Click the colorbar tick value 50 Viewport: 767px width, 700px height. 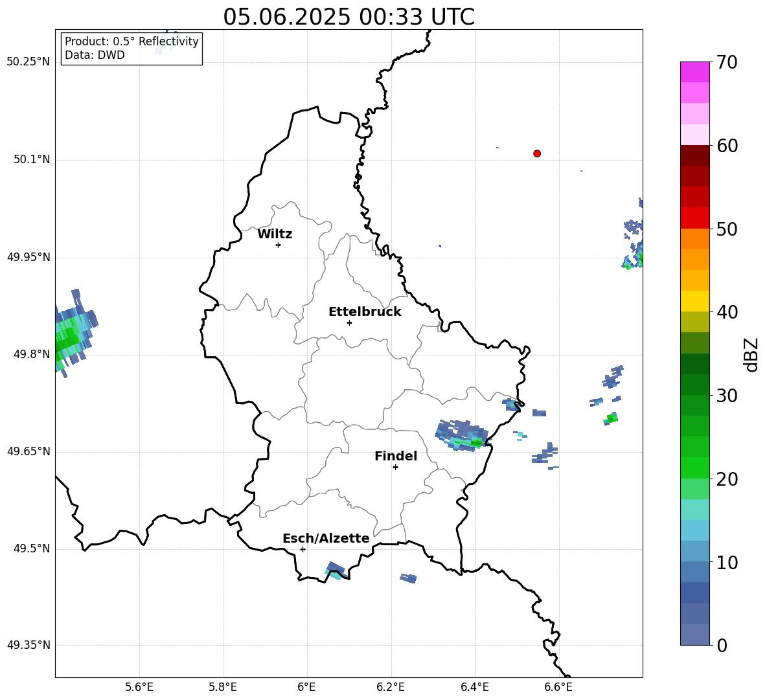point(727,229)
